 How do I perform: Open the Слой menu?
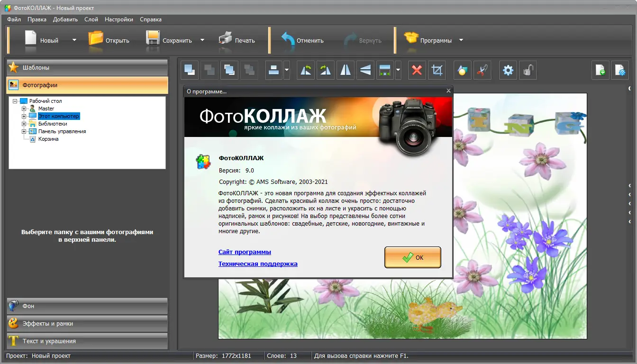click(x=91, y=19)
